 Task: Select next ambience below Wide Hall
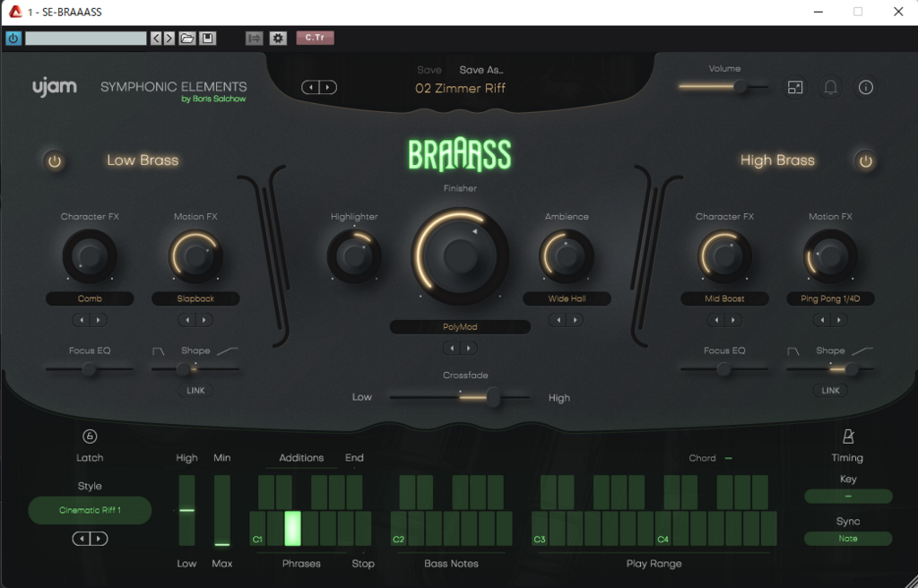tap(576, 320)
